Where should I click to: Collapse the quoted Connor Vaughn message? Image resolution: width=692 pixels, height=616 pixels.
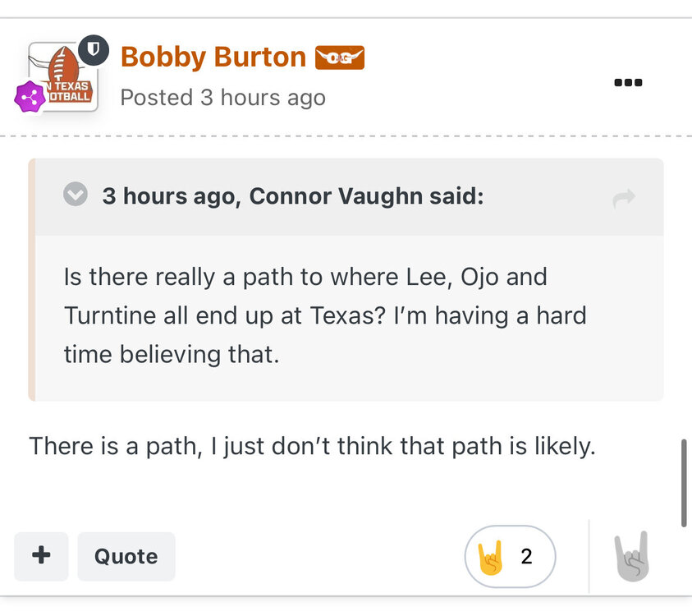tap(76, 196)
